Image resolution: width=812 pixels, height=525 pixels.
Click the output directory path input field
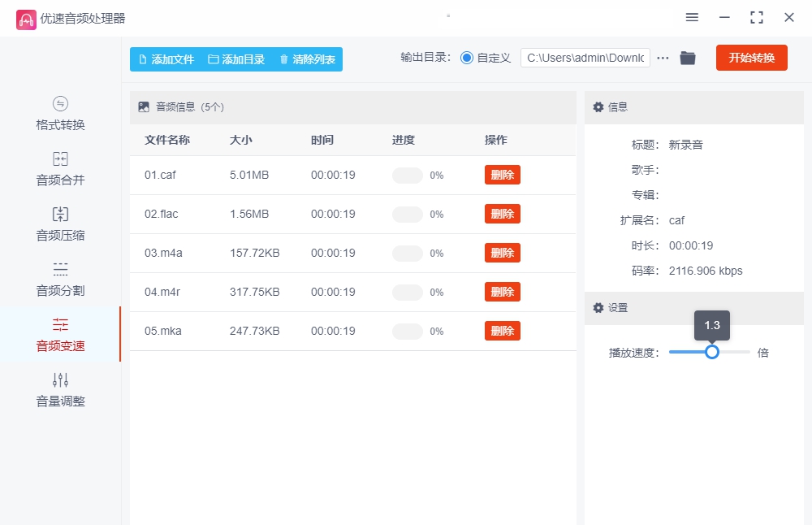click(x=585, y=58)
